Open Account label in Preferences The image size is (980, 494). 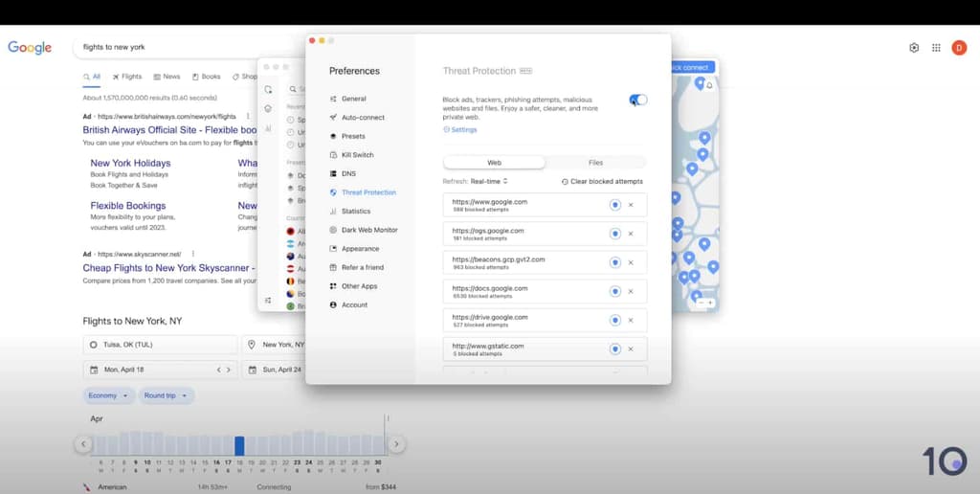coord(354,305)
